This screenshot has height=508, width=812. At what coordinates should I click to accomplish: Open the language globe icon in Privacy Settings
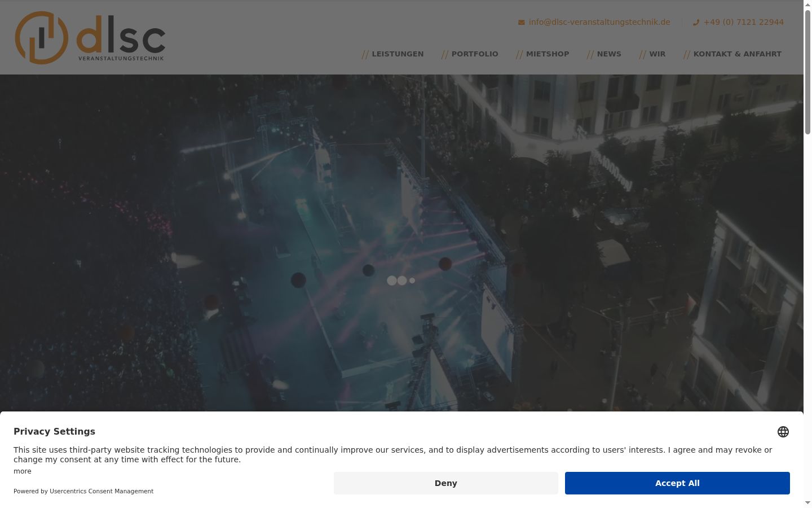pyautogui.click(x=783, y=432)
